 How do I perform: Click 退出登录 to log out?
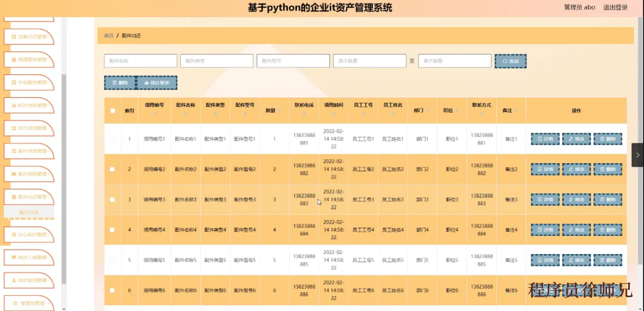pos(615,7)
